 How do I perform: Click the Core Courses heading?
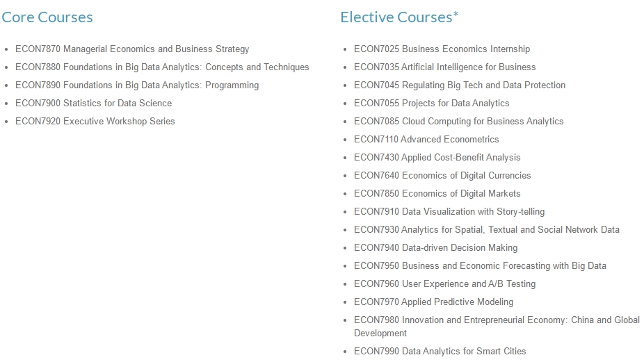pos(47,17)
